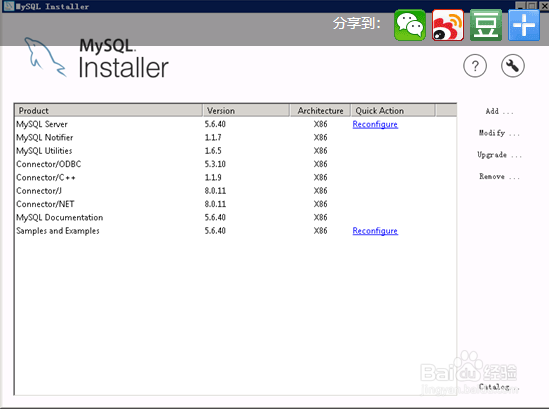The image size is (549, 409).
Task: Click version 5.6.40 of MySQL Documentation
Action: coord(215,217)
